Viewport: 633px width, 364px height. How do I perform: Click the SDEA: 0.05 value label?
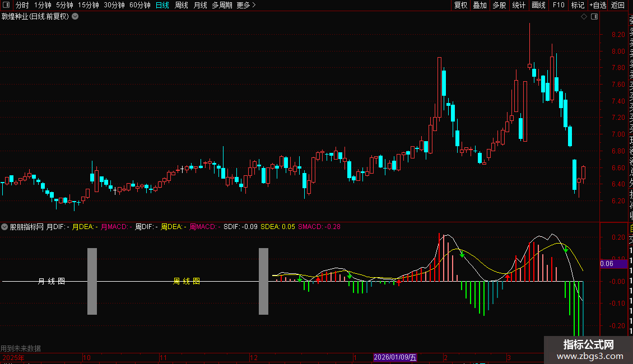(x=278, y=227)
